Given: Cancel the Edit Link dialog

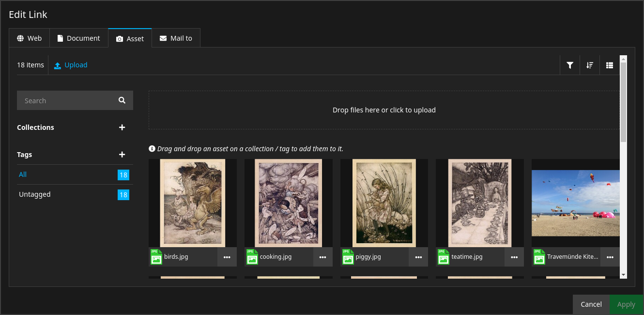Looking at the screenshot, I should pos(591,304).
